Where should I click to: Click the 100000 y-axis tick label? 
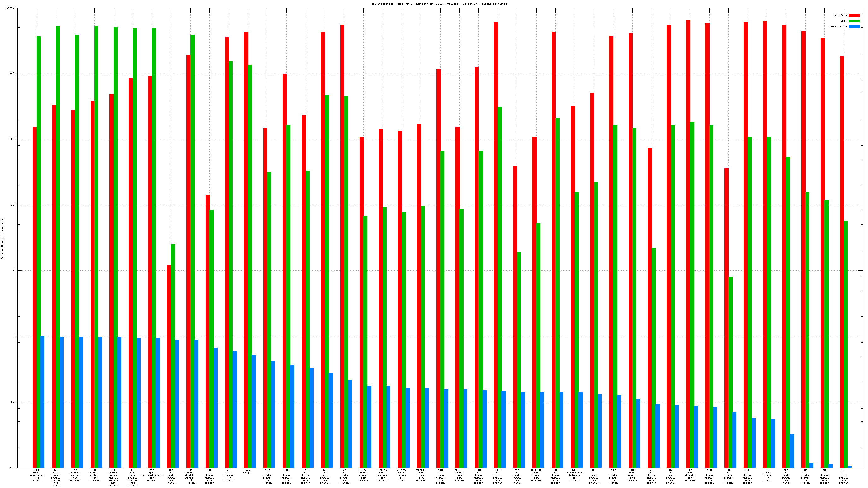coord(11,8)
